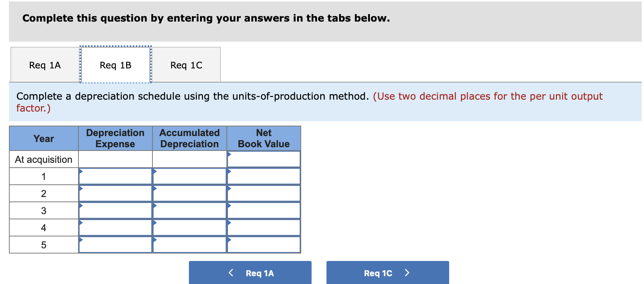644x284 pixels.
Task: Click Year 4 Depreciation Expense cell
Action: 115,228
